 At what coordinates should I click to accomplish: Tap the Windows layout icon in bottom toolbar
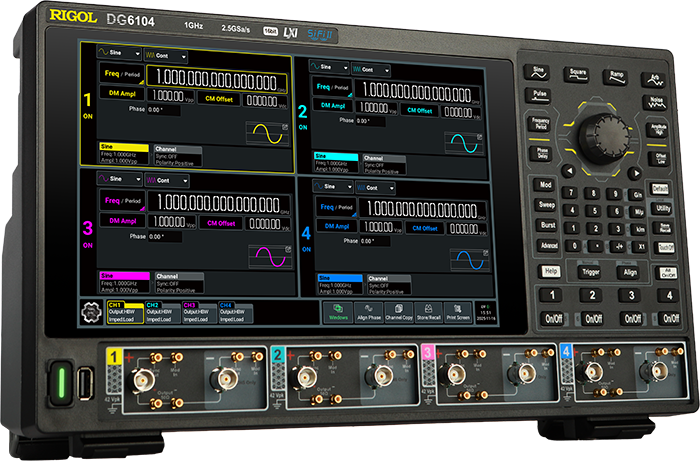click(340, 313)
